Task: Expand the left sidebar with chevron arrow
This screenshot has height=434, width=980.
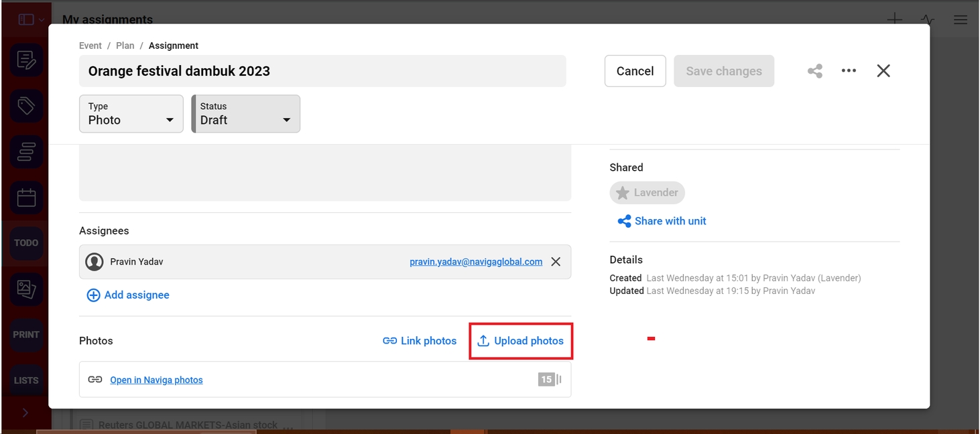Action: coord(25,413)
